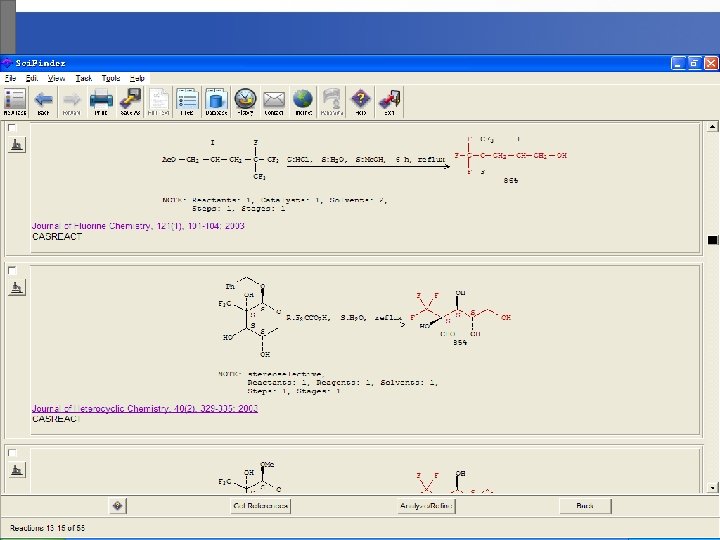This screenshot has width=720, height=540.
Task: Click the Full Text document icon
Action: point(158,101)
